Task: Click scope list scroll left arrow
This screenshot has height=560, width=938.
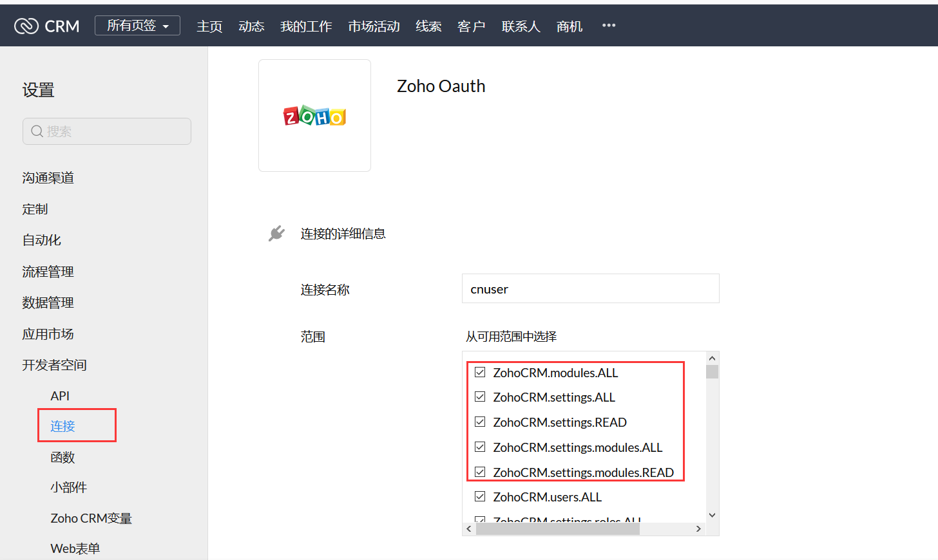Action: pos(469,528)
